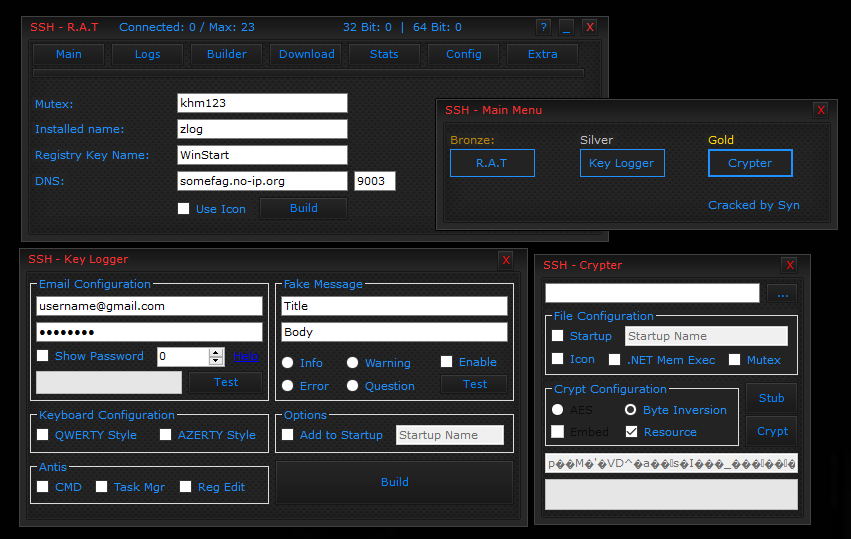Open the Help link in Email Configuration
Screen dimensions: 851x539
tap(246, 357)
